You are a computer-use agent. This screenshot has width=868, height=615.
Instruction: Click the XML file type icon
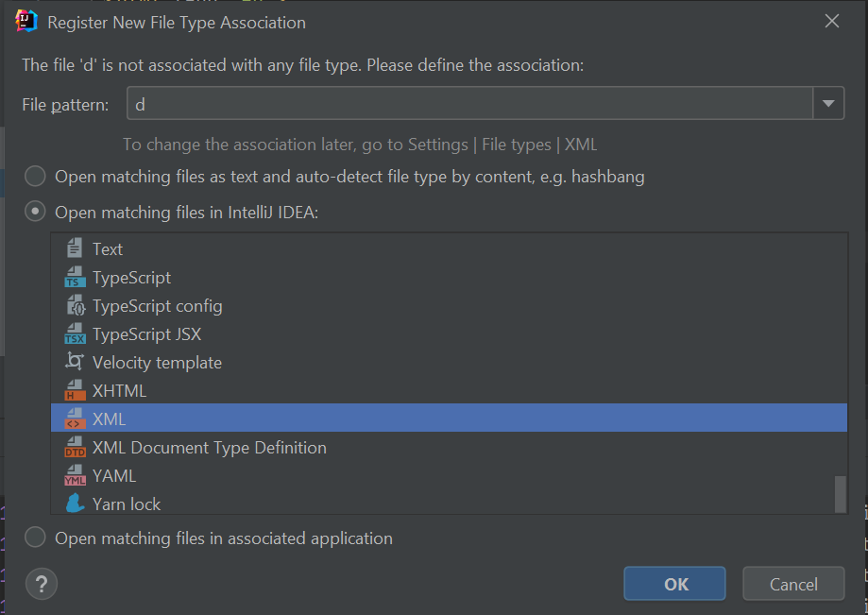tap(75, 419)
